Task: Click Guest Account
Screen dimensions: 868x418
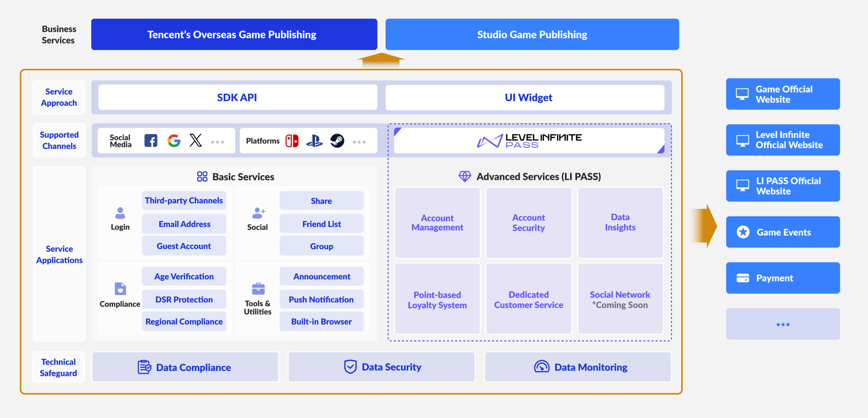Action: pos(184,246)
